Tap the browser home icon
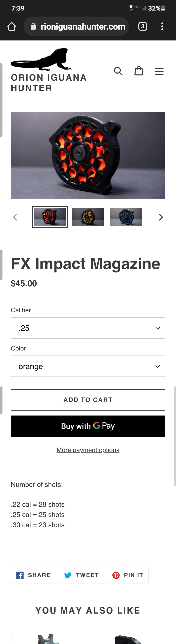Screen dimensions: 176x644 pos(12,27)
